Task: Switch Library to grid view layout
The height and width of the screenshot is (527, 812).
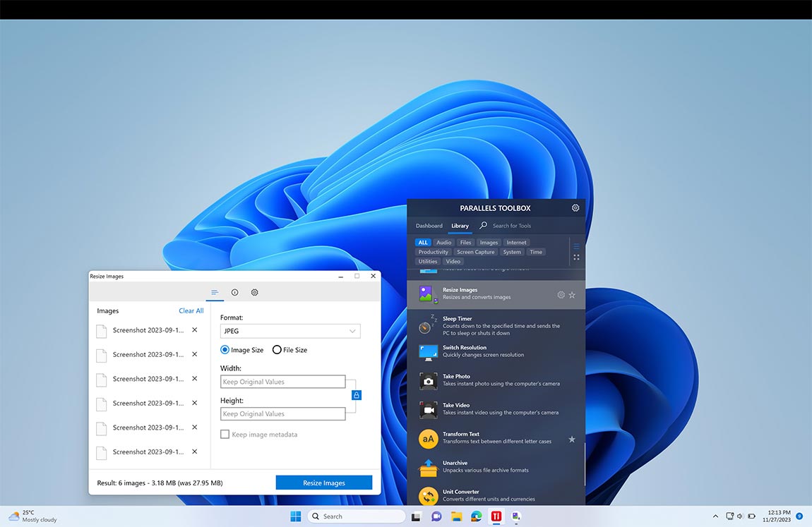Action: 576,256
